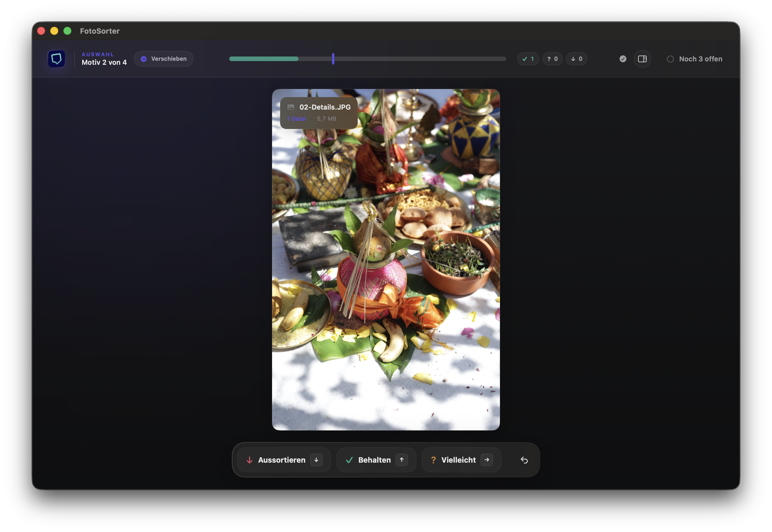Click the undo arrow icon

pyautogui.click(x=524, y=460)
